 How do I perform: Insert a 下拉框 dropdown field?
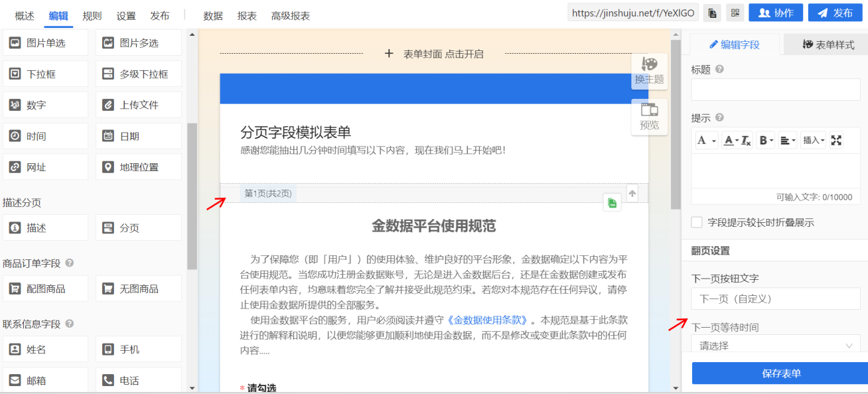[x=46, y=74]
